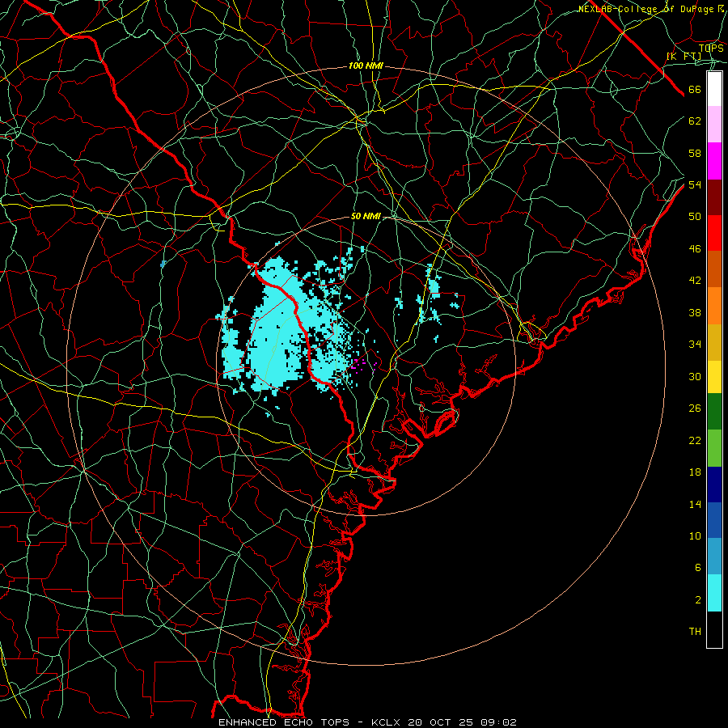Image resolution: width=728 pixels, height=728 pixels.
Task: Click the legend value "54"
Action: 695,184
